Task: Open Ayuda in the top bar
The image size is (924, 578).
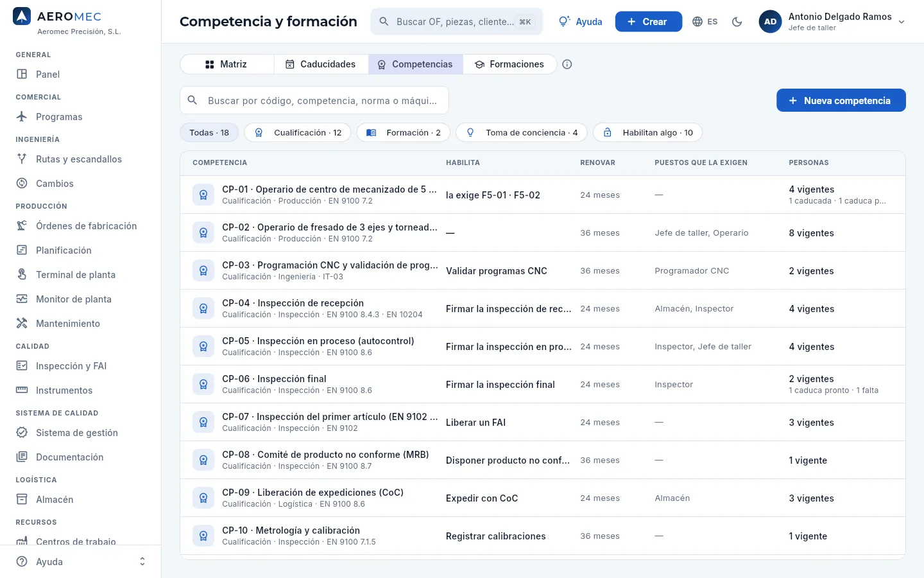Action: 581,22
